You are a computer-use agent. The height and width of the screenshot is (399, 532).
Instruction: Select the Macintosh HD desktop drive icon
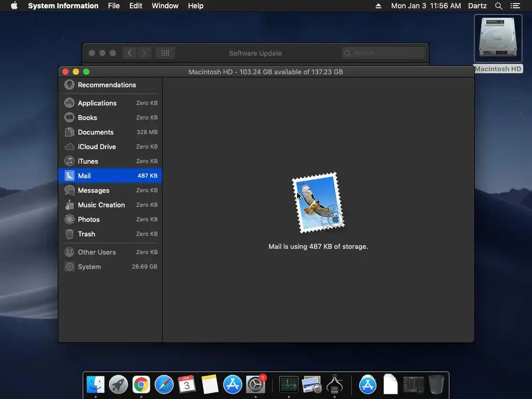click(x=498, y=38)
